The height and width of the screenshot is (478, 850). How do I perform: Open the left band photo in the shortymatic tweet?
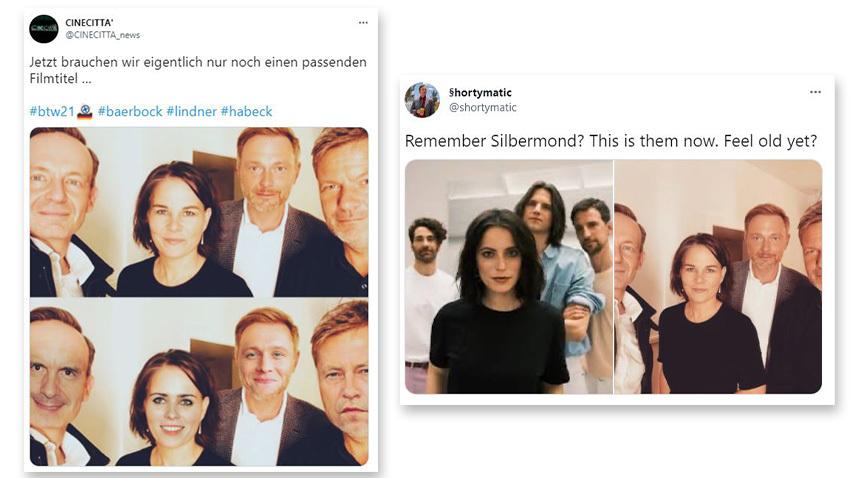(x=509, y=277)
